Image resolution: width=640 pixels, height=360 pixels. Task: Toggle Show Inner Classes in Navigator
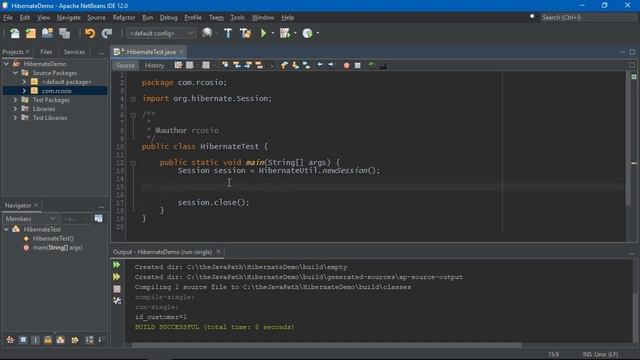tap(60, 340)
